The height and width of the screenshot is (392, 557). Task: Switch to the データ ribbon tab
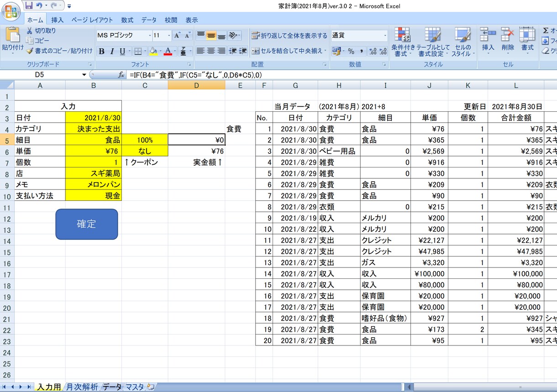(x=149, y=20)
